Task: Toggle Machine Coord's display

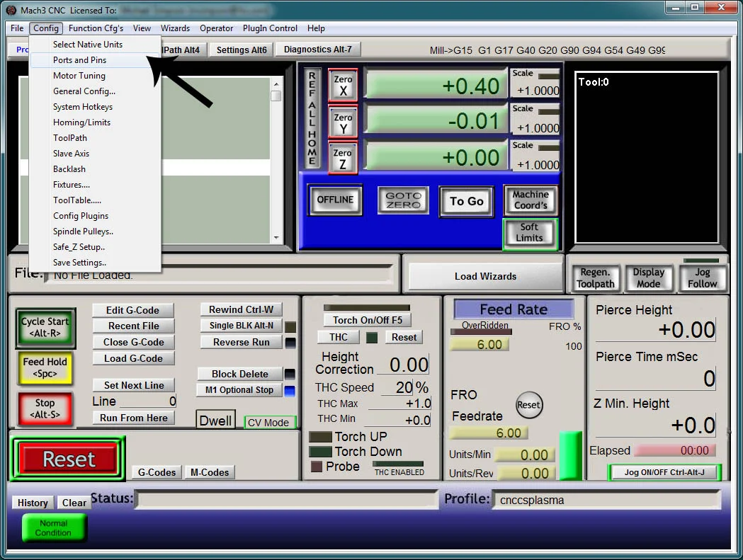Action: [531, 200]
